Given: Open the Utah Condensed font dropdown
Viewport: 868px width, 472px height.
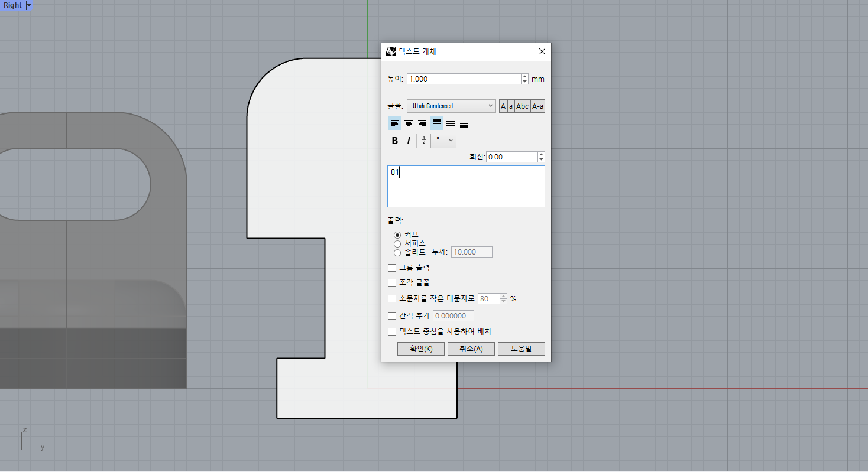Looking at the screenshot, I should 491,106.
